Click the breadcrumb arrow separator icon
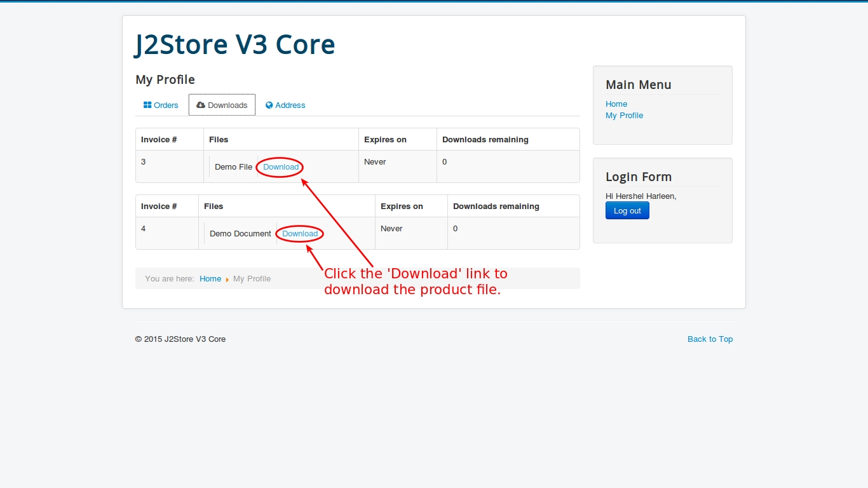This screenshot has width=868, height=488. [x=227, y=279]
